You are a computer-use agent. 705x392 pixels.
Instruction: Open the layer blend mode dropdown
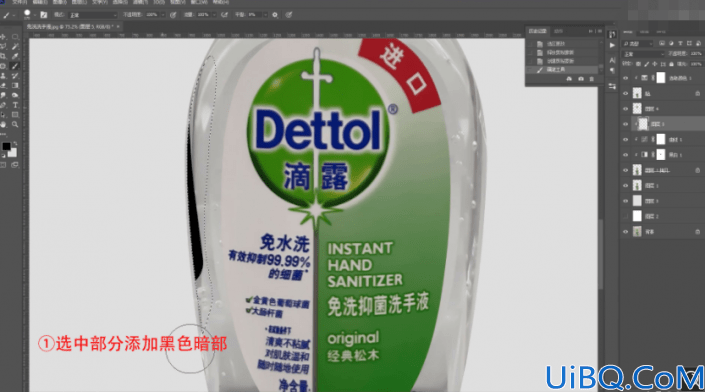643,54
